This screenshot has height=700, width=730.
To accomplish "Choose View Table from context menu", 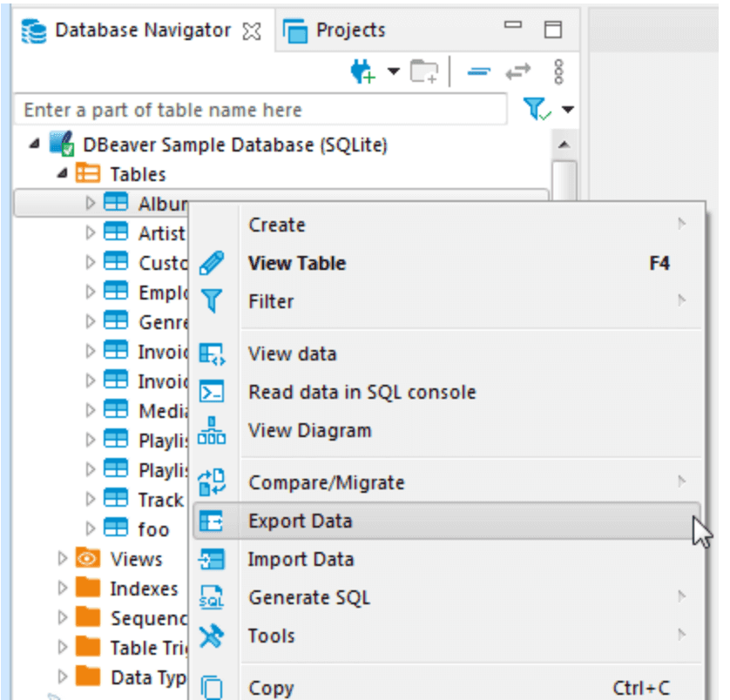I will [x=447, y=263].
